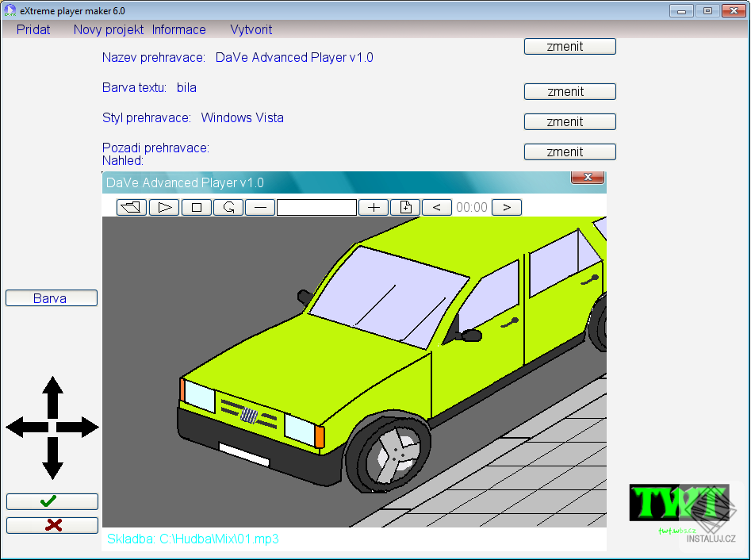Click the stop square icon in preview
751x560 pixels.
(197, 208)
